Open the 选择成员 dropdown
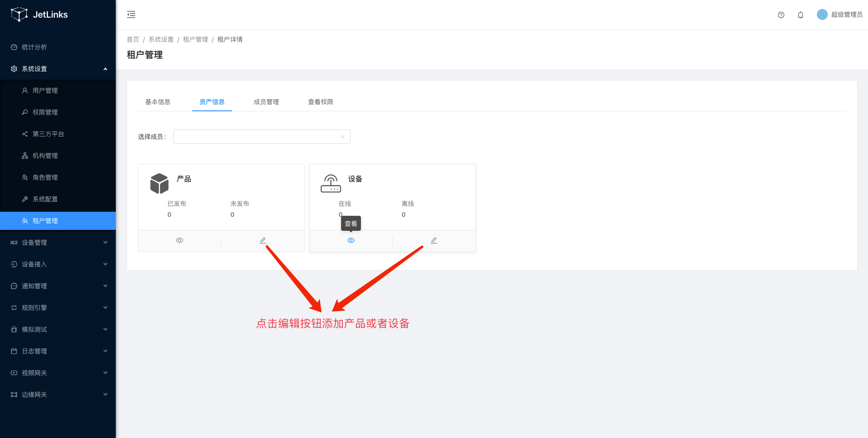This screenshot has height=438, width=868. 262,137
